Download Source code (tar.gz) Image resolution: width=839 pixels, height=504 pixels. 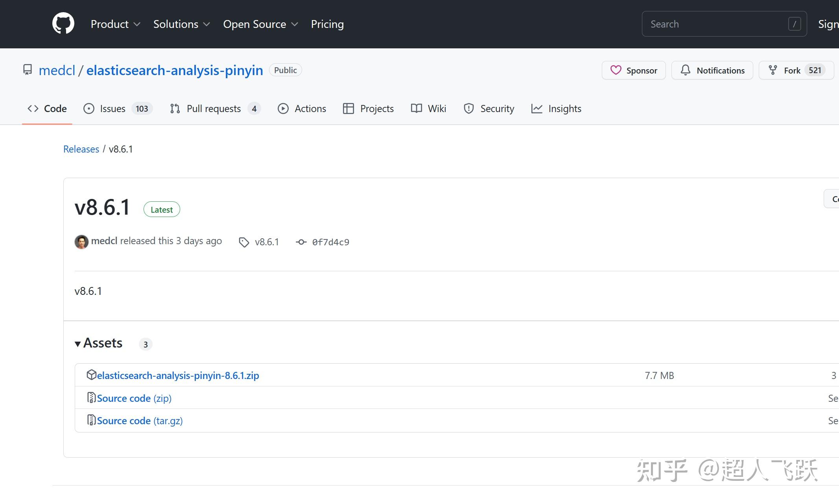[140, 421]
